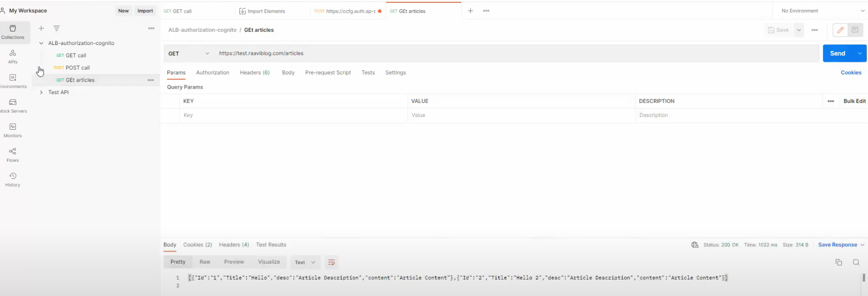This screenshot has width=868, height=296.
Task: Select the response Headers (4) tab
Action: [234, 245]
